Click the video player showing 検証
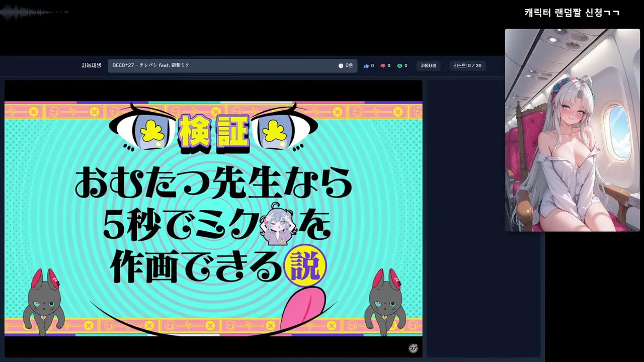Screen dimensions: 644x362 213,219
